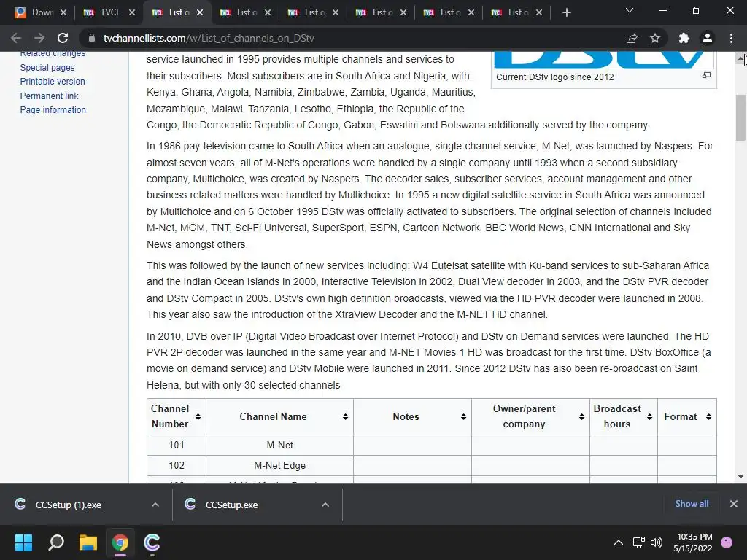
Task: Select the M-Net channel cell
Action: point(279,446)
